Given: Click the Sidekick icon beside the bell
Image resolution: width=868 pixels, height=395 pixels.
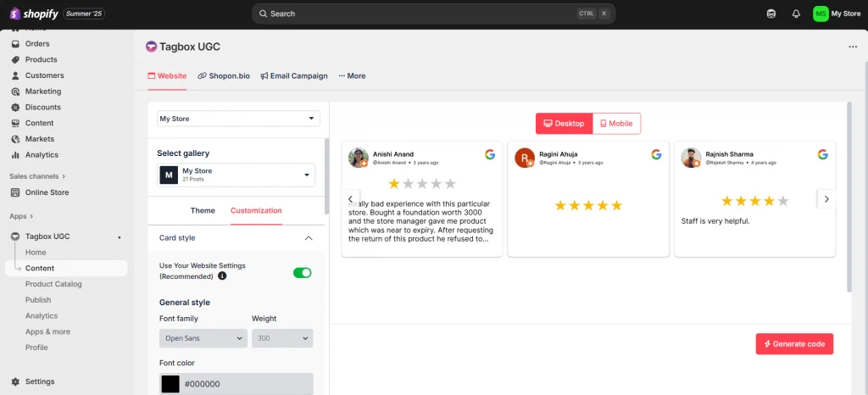Looking at the screenshot, I should [771, 14].
